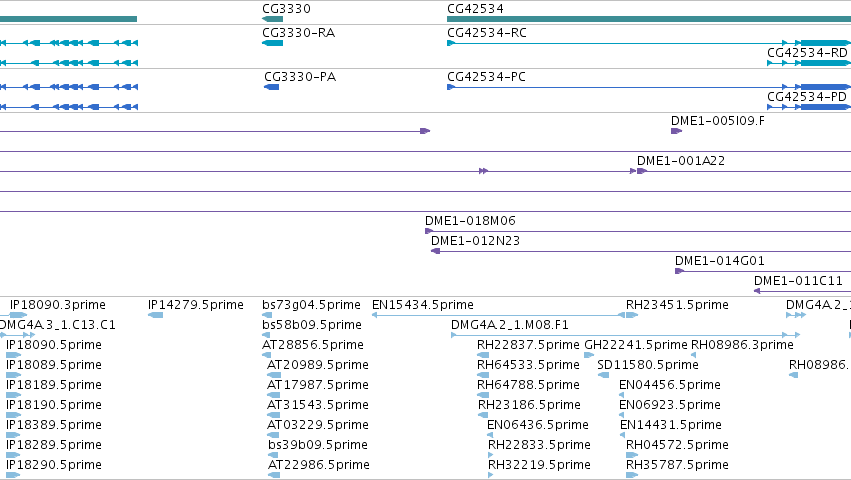Click EST IP18289.5prime
851x480 pixels.
54,445
